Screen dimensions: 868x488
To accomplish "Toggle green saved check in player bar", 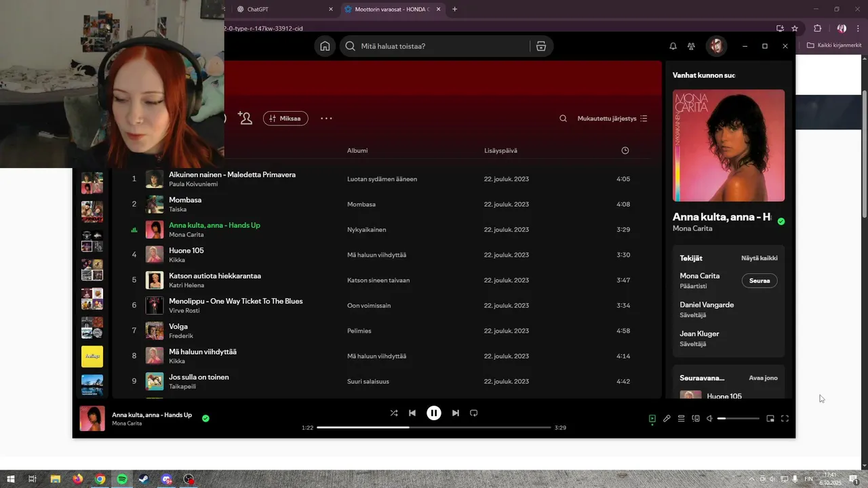I will click(x=205, y=418).
